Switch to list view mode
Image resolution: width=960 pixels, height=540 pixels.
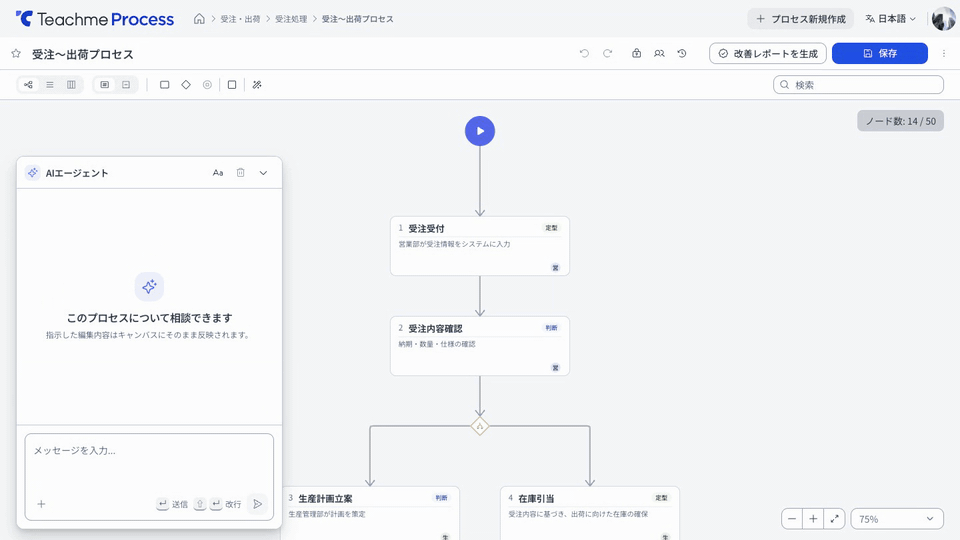(x=50, y=84)
